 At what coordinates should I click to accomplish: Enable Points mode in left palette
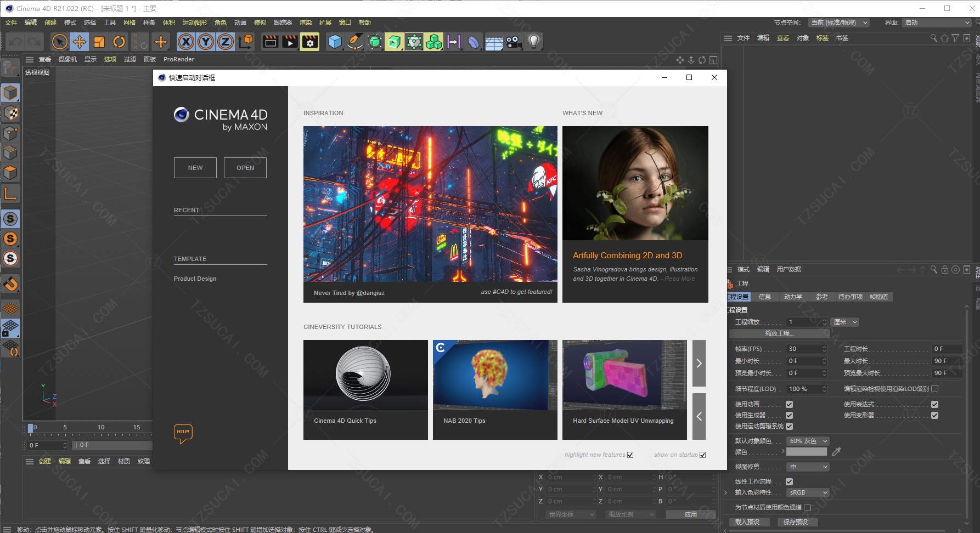point(10,133)
